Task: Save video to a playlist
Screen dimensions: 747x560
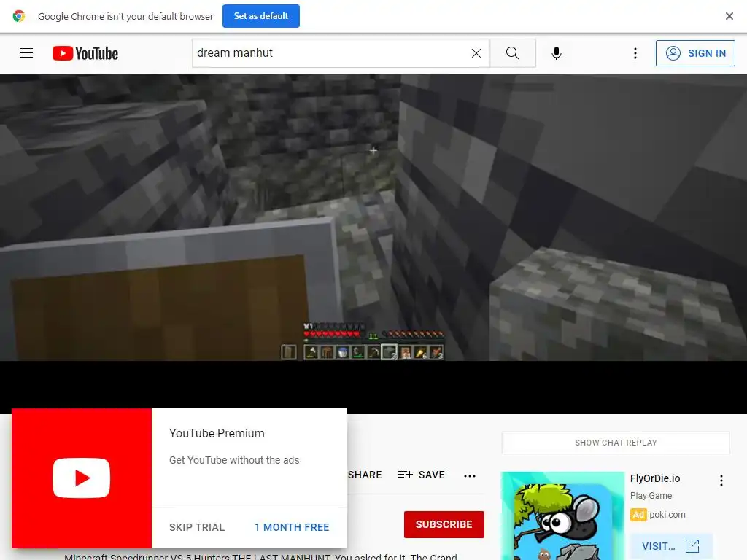Action: [x=422, y=475]
